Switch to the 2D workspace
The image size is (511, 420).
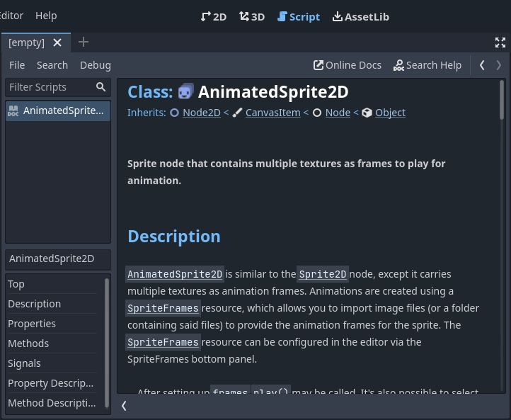click(x=214, y=16)
